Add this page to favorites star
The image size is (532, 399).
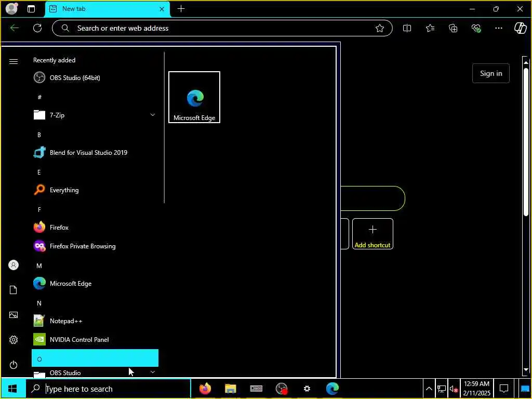[x=380, y=28]
